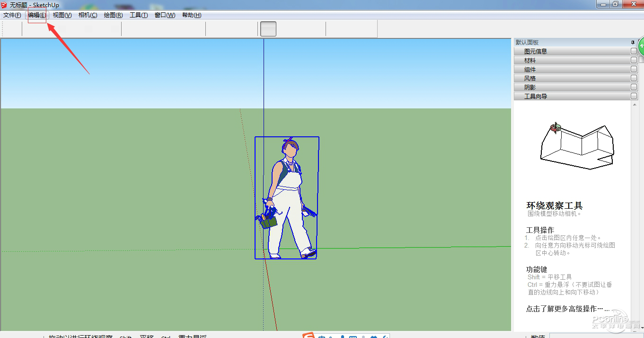The image size is (644, 338).
Task: Click the 工具操作 section heading
Action: pos(540,230)
